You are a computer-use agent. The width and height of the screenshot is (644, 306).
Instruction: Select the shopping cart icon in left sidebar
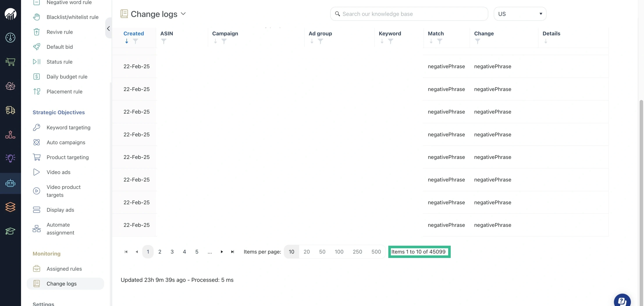click(x=10, y=62)
